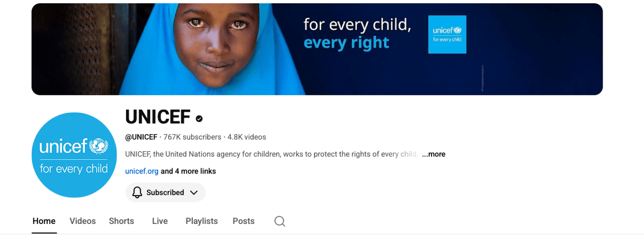Go to the Live tab

[x=160, y=221]
